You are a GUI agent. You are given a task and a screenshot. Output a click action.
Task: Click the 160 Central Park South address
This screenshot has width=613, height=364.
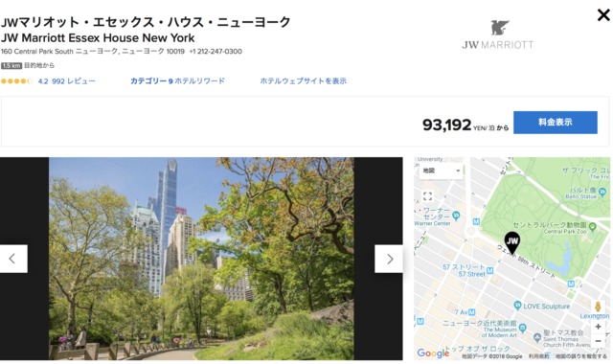point(93,51)
